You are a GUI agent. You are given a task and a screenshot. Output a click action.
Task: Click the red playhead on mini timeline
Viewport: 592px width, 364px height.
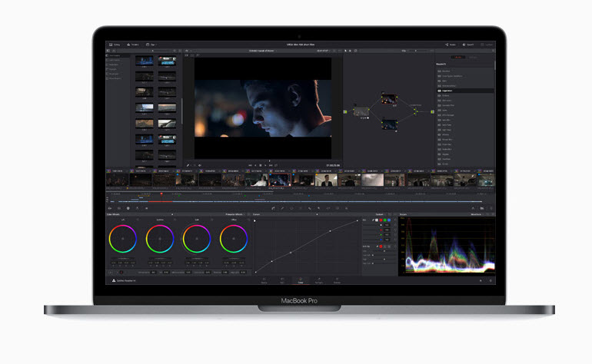coord(161,194)
